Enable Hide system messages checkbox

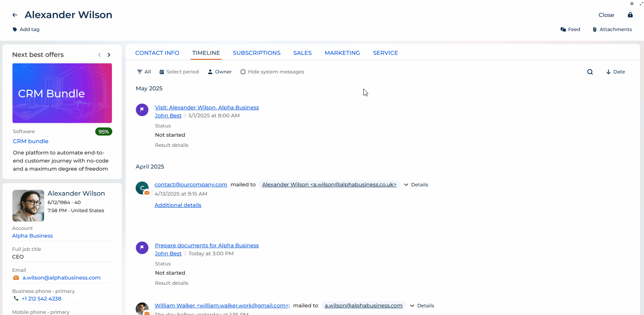pyautogui.click(x=243, y=72)
